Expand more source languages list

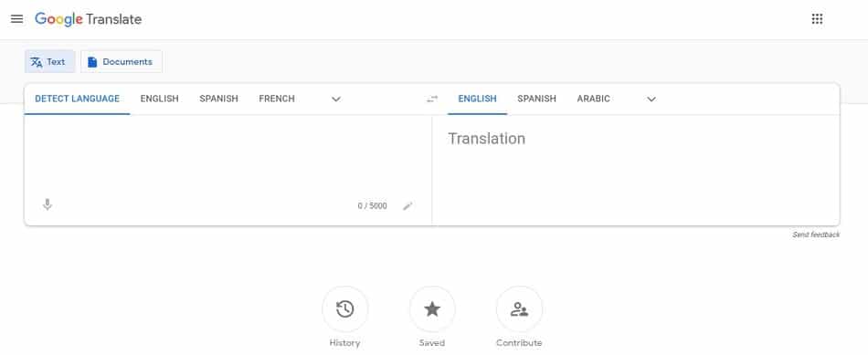[x=336, y=99]
